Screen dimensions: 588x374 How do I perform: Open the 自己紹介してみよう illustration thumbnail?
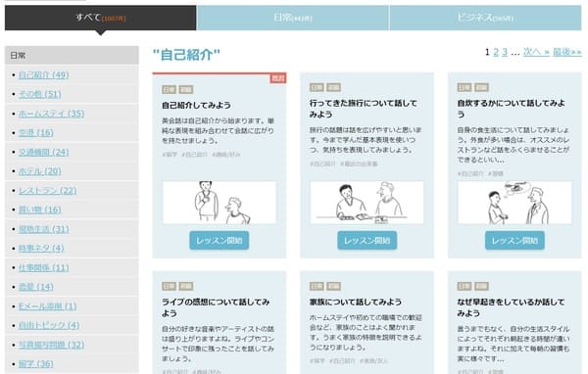click(220, 203)
